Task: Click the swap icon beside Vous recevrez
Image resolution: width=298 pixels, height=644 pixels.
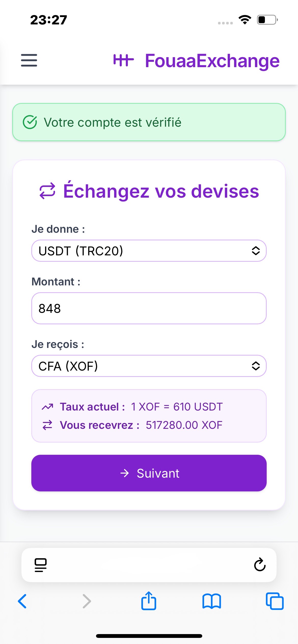Action: click(47, 425)
